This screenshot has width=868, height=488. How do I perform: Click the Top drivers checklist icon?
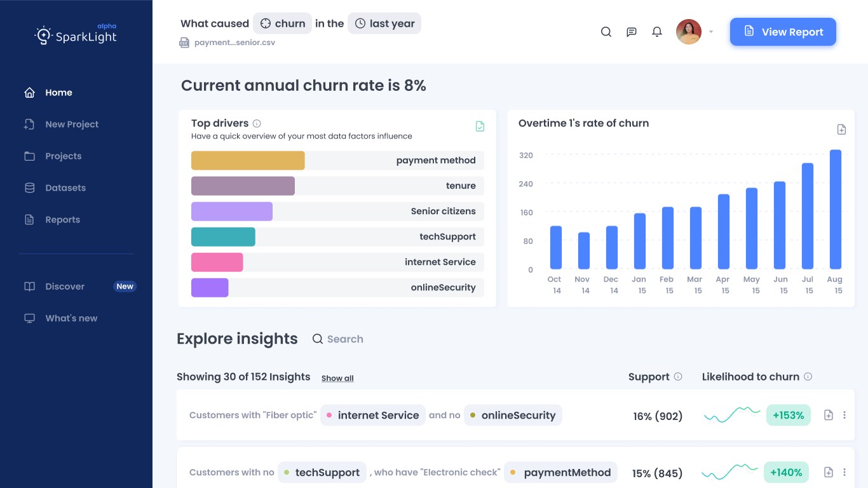click(480, 126)
